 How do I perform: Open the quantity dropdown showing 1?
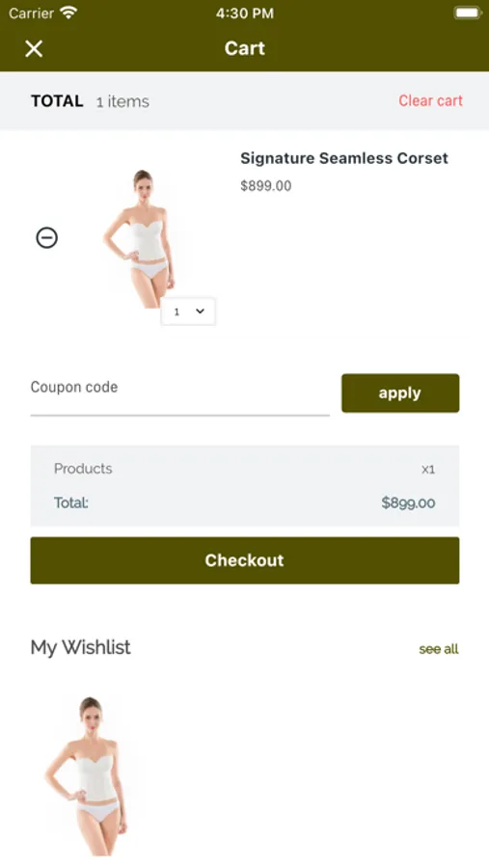tap(188, 312)
